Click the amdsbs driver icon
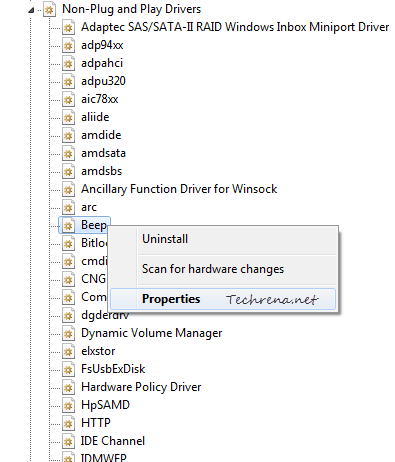The height and width of the screenshot is (462, 395). coord(68,171)
